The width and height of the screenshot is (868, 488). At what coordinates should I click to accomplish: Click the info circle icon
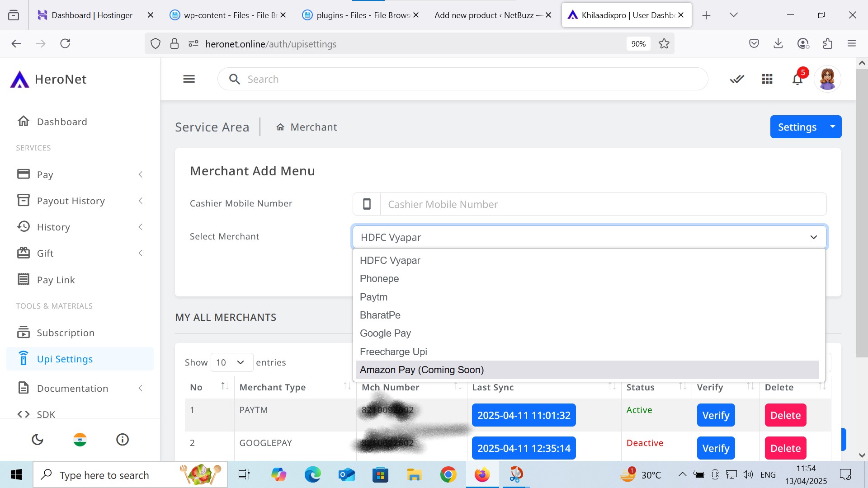pos(123,439)
